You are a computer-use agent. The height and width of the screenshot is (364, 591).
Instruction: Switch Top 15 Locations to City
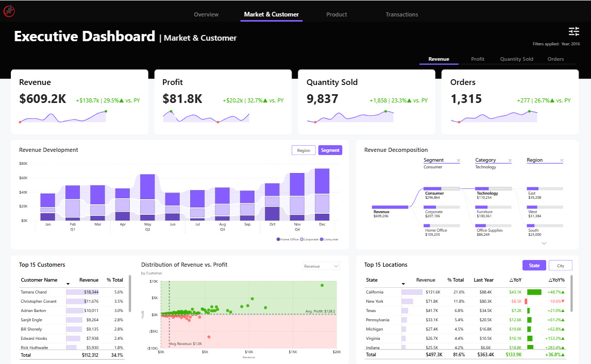click(561, 266)
